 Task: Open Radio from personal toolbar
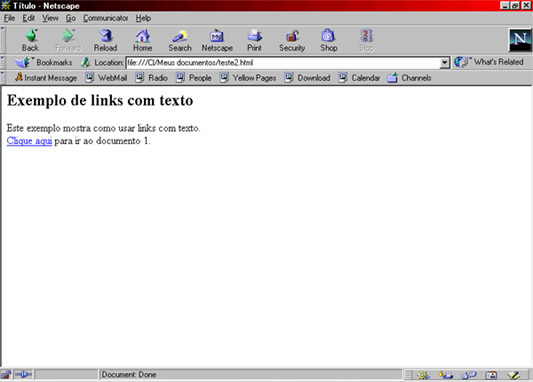[151, 78]
